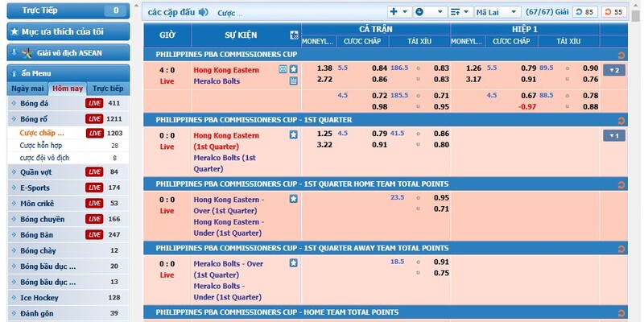Favorite the Hong Kong Eastern - Over match
Viewport: 644px width, 322px height.
click(x=293, y=199)
